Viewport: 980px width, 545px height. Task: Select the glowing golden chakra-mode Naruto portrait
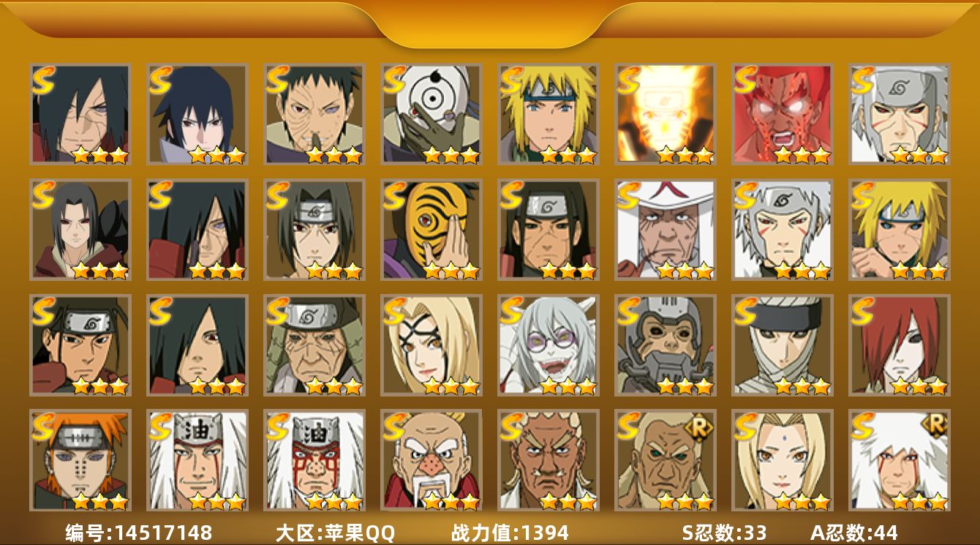point(665,114)
